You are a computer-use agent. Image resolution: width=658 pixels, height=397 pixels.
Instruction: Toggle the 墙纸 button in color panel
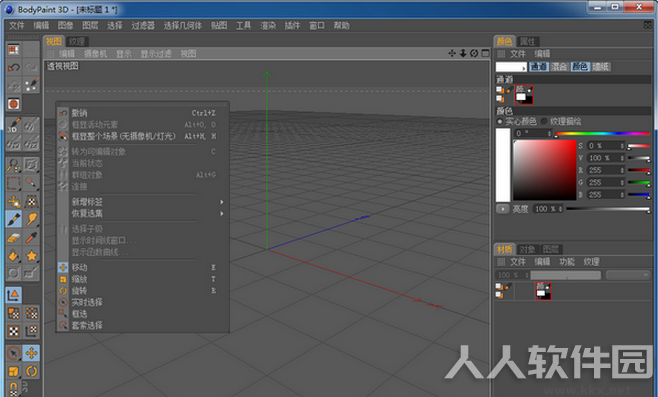(x=601, y=67)
